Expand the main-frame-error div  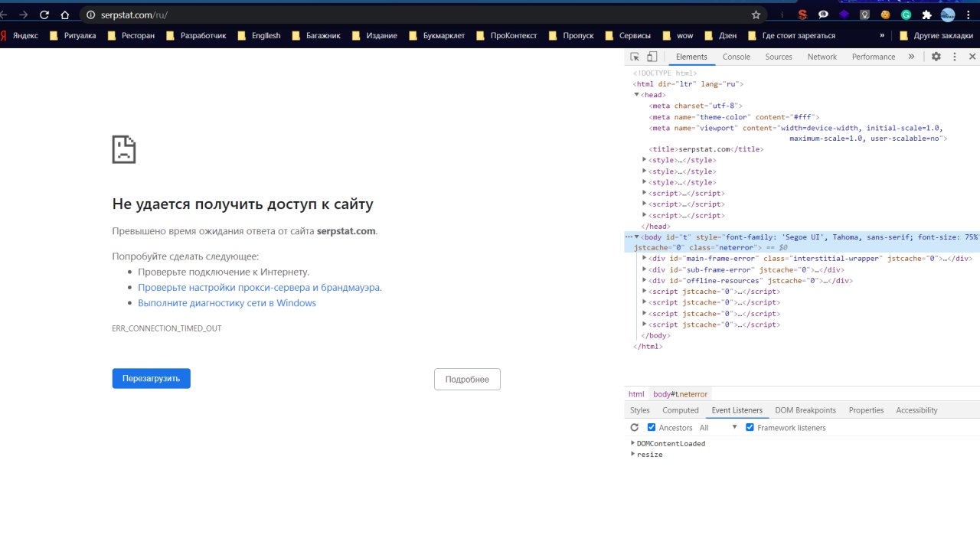[645, 259]
